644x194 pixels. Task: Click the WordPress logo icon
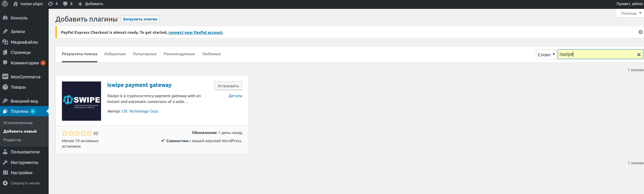(5, 4)
